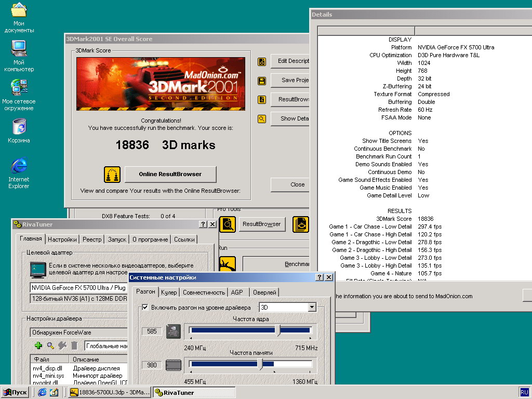Open the Кулер tab
Screen dimensions: 532x399
coord(169,292)
